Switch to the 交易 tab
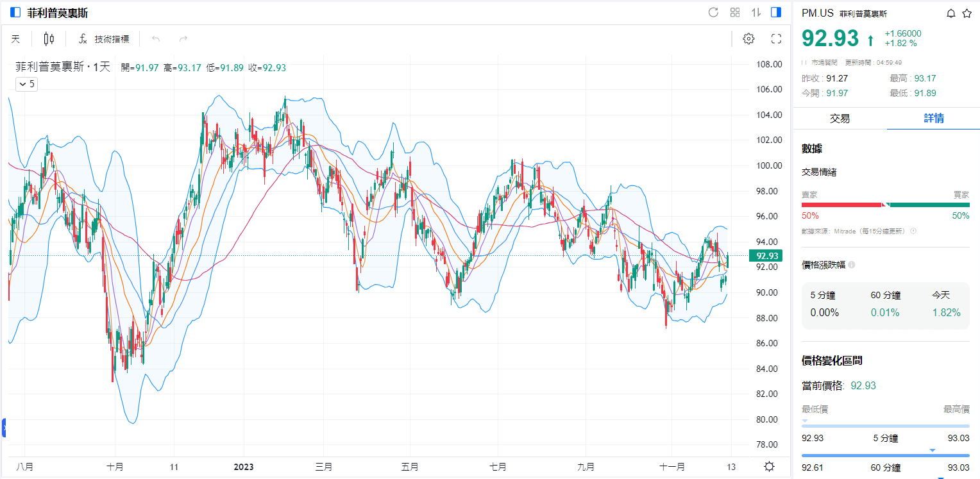Image resolution: width=980 pixels, height=479 pixels. point(840,119)
